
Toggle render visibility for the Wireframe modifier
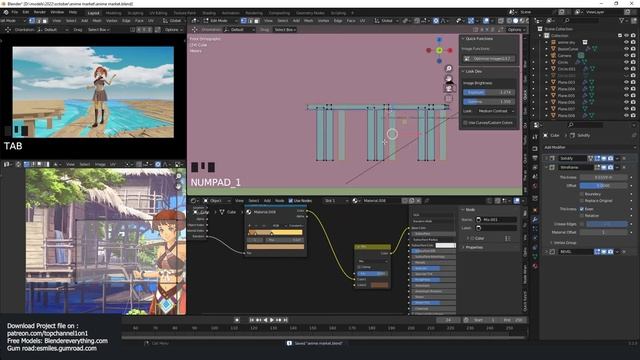(610, 167)
